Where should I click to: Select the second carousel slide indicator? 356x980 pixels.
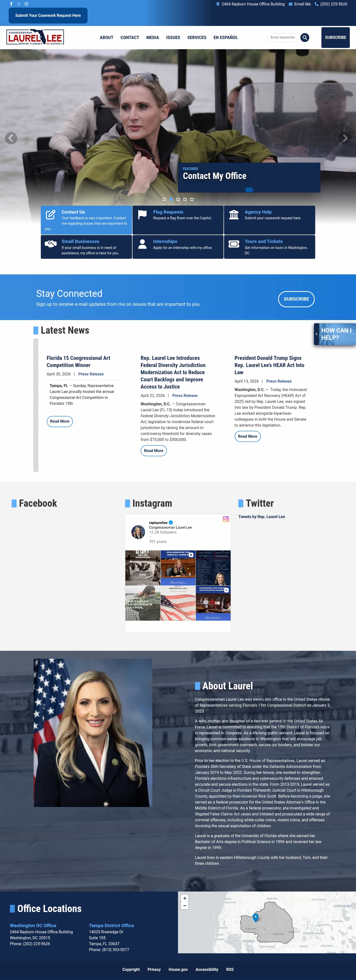(x=171, y=199)
